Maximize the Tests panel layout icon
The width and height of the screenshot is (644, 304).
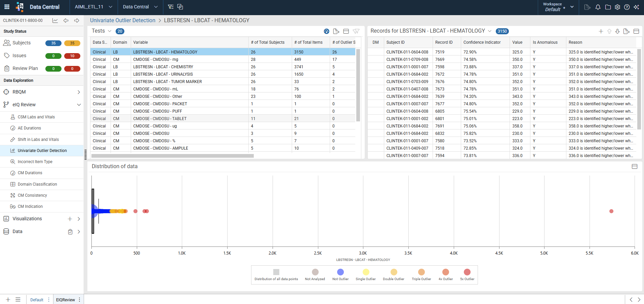(346, 31)
